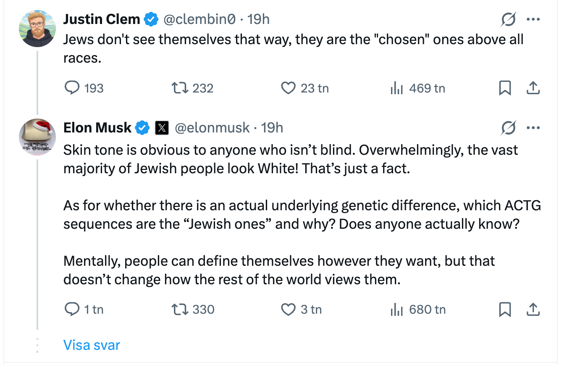588x365 pixels.
Task: View analytics for Elon Musk's post
Action: [397, 309]
